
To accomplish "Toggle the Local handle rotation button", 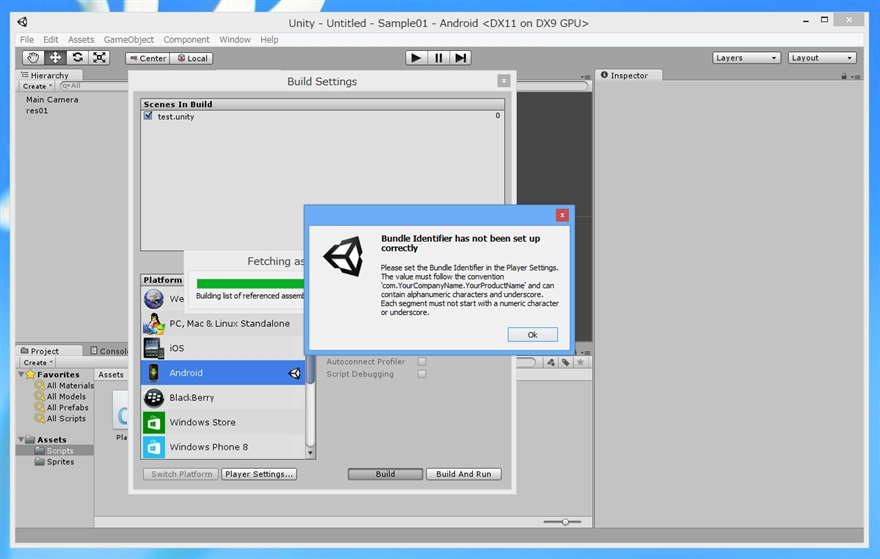I will point(191,58).
